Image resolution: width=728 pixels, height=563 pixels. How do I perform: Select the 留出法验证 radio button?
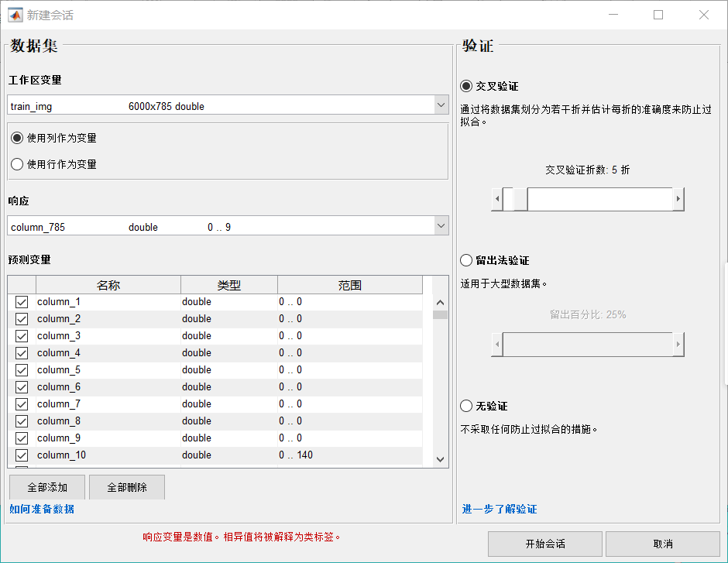(466, 260)
